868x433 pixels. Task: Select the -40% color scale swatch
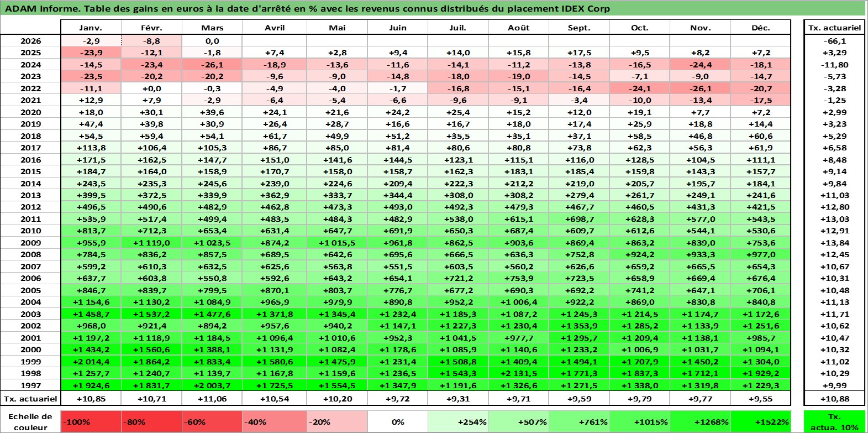tap(275, 421)
